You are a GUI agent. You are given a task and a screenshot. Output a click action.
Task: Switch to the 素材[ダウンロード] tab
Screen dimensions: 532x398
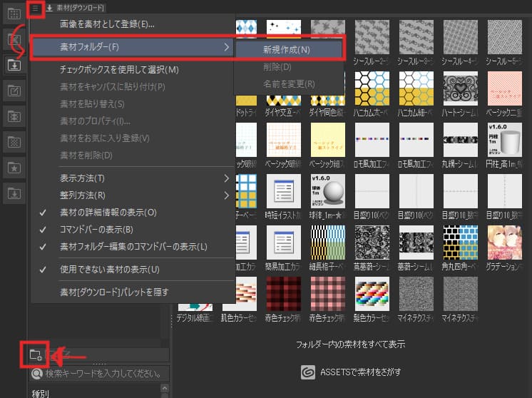tap(76, 8)
